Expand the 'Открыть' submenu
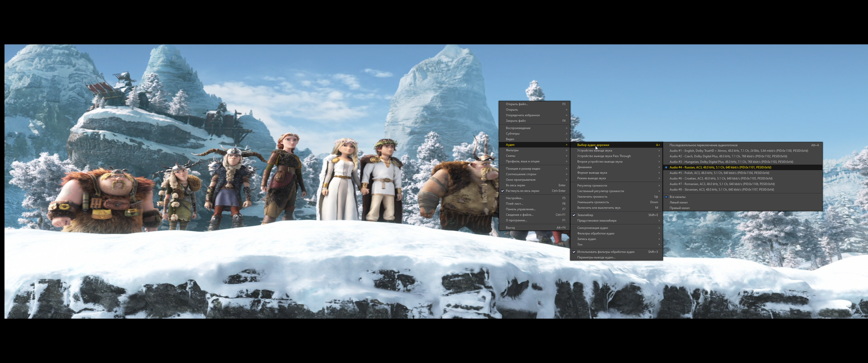Screen dimensions: 868x363 534,110
